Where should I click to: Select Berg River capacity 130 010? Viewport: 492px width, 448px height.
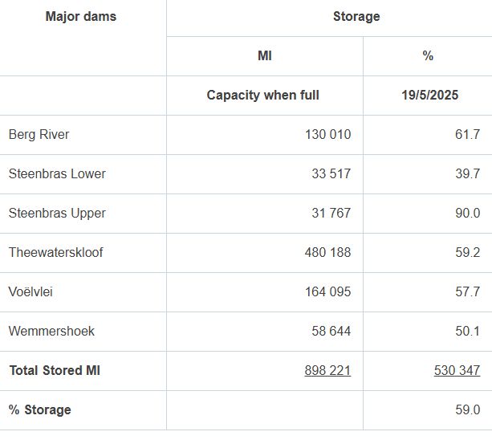(x=328, y=135)
